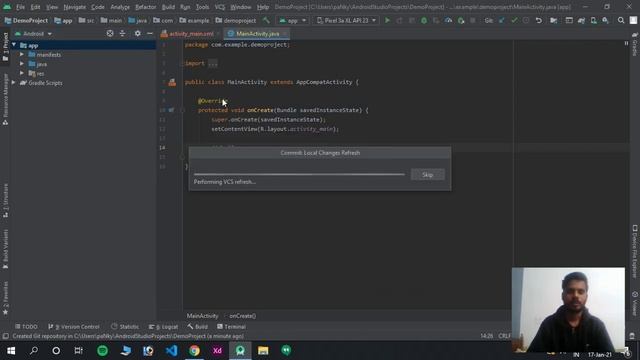Collapse the app module tree node
Image resolution: width=640 pixels, height=360 pixels.
[14, 45]
